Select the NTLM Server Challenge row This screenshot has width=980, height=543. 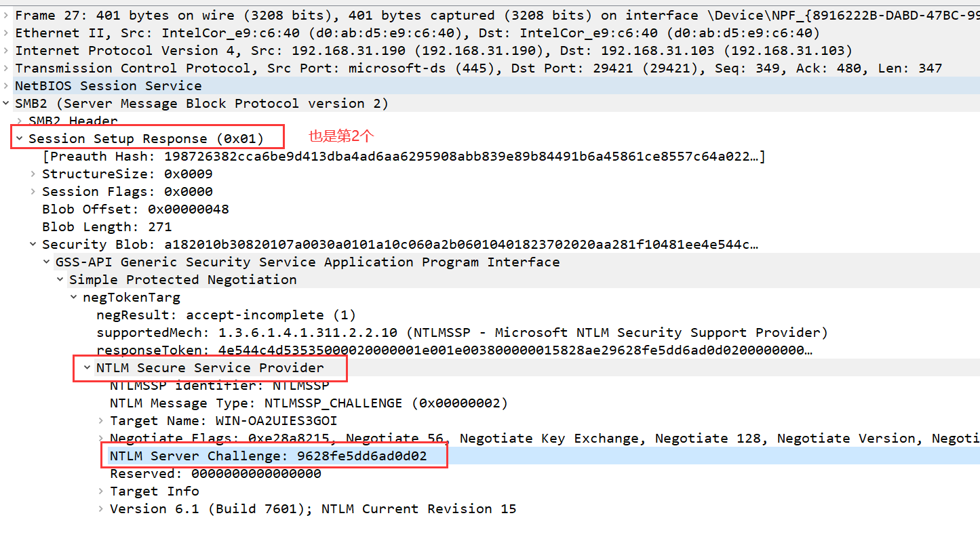[x=268, y=456]
